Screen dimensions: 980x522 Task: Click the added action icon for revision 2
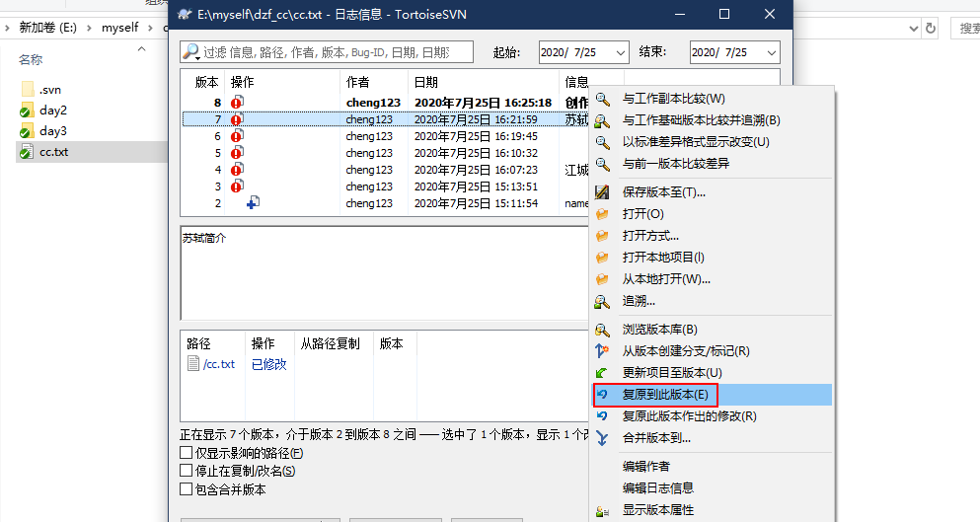[x=253, y=202]
